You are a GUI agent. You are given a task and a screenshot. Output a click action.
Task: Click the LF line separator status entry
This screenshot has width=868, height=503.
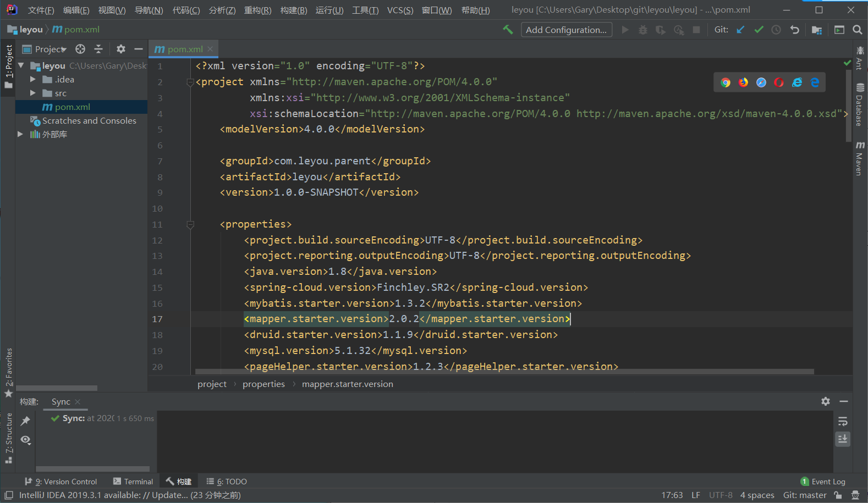(x=696, y=495)
